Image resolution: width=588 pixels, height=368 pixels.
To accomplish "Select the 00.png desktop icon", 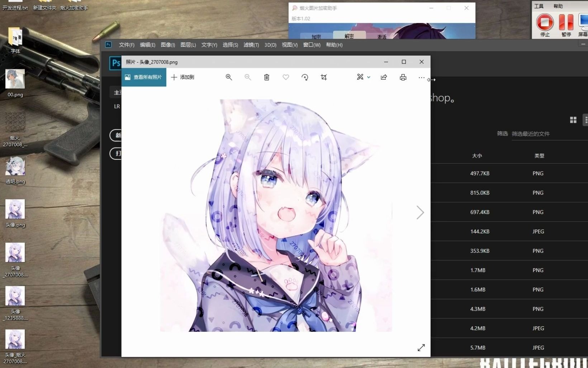I will (x=15, y=83).
